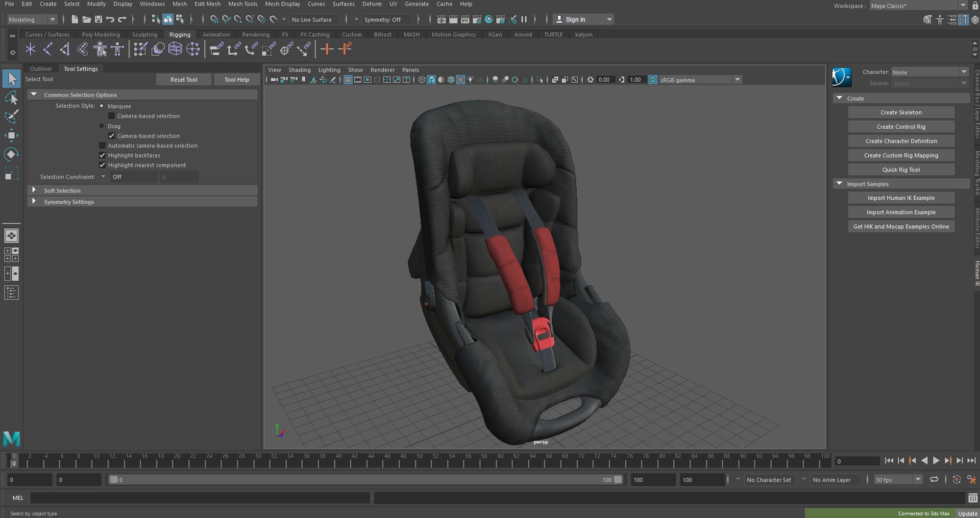This screenshot has height=518, width=980.
Task: Click the Redo arrow icon
Action: pyautogui.click(x=122, y=19)
